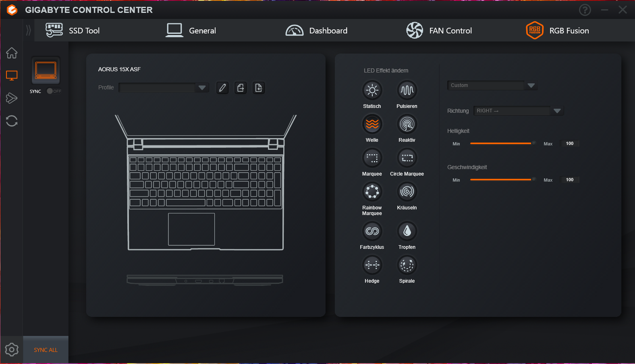Viewport: 635px width, 364px height.
Task: Go to Home in the sidebar
Action: [x=12, y=53]
